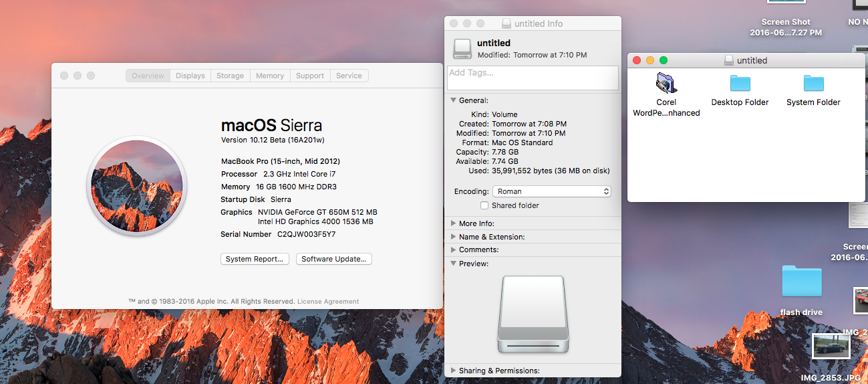868x384 pixels.
Task: Select the IMG_2853.JPG desktop file
Action: point(831,347)
